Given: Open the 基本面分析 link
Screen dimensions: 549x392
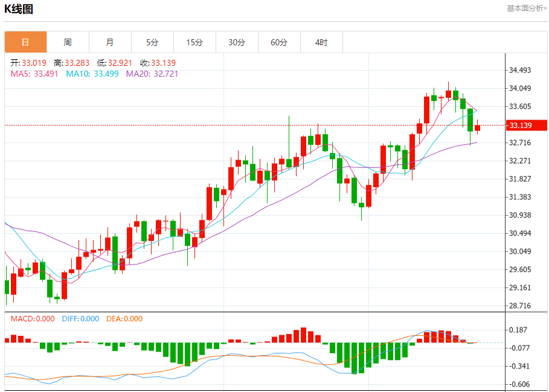Looking at the screenshot, I should click(527, 8).
